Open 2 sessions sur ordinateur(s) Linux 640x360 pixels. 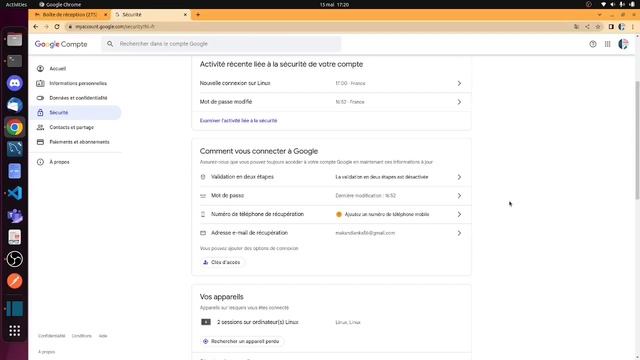(331, 322)
